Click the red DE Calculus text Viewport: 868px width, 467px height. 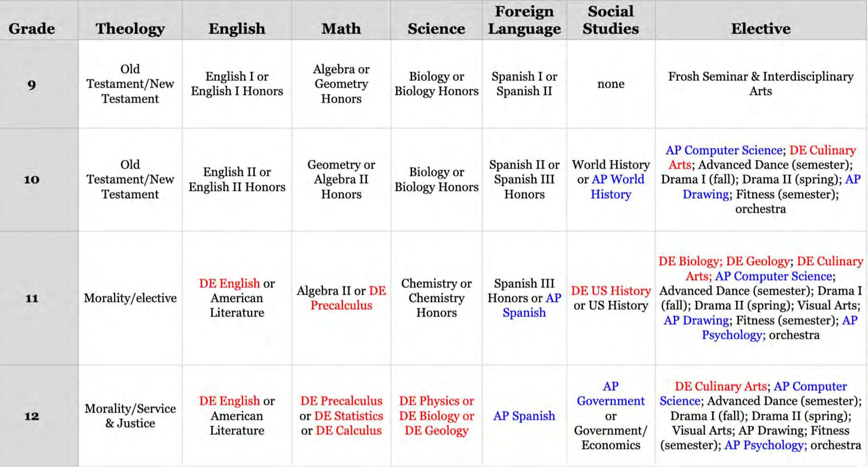click(x=348, y=430)
